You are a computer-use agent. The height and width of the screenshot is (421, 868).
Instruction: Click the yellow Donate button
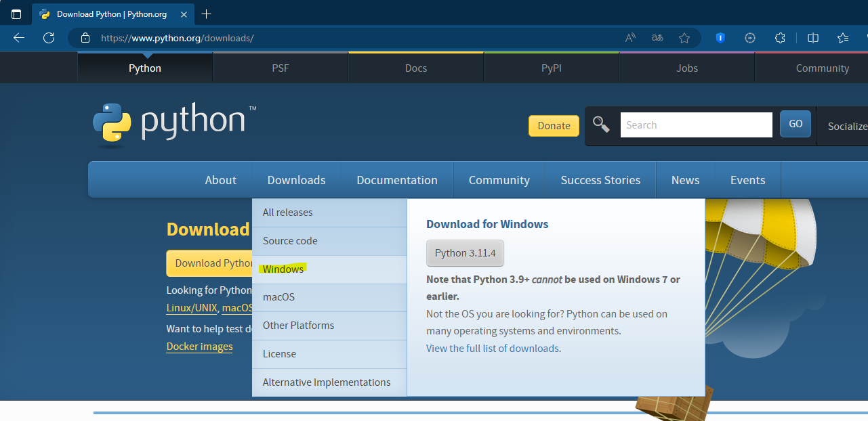pyautogui.click(x=554, y=125)
